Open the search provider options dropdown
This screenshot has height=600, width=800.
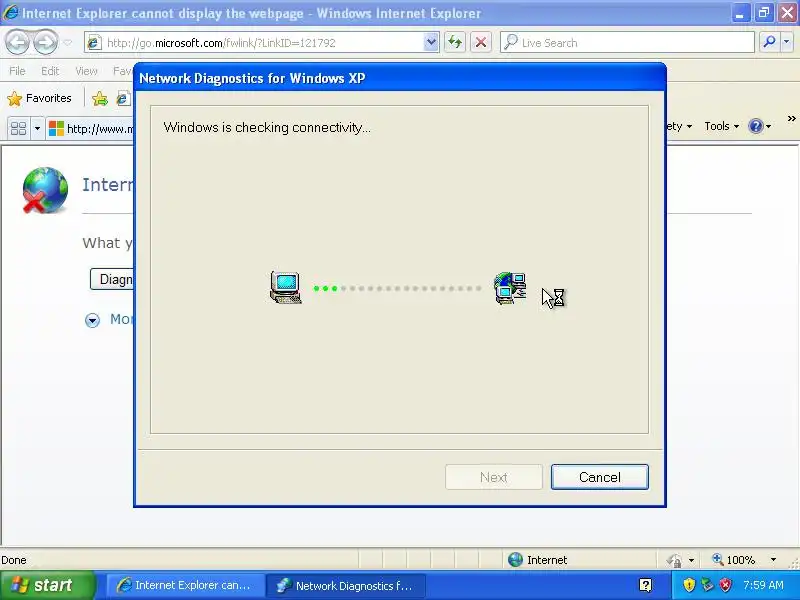(x=787, y=42)
